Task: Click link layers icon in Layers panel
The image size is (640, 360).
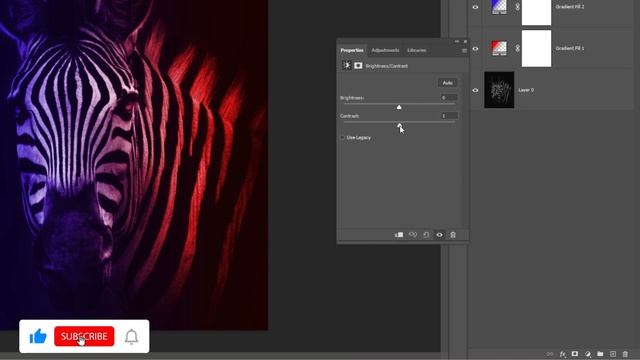Action: pos(550,354)
